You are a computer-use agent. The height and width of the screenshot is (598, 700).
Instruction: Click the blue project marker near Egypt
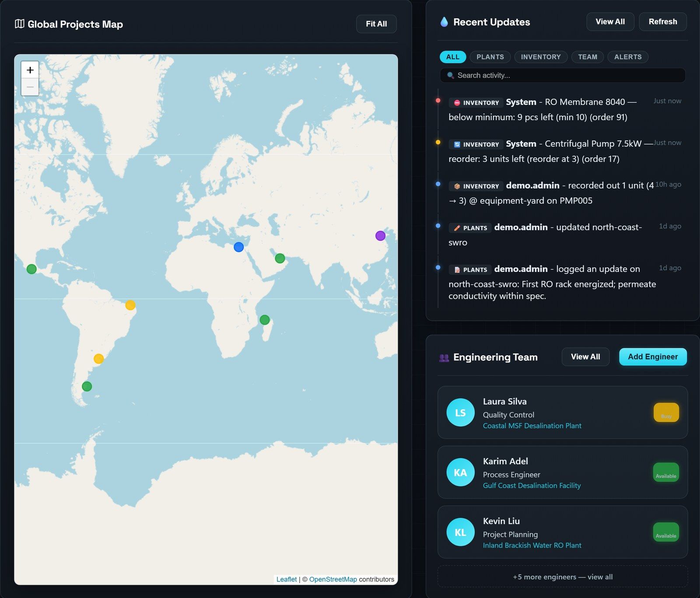point(238,247)
